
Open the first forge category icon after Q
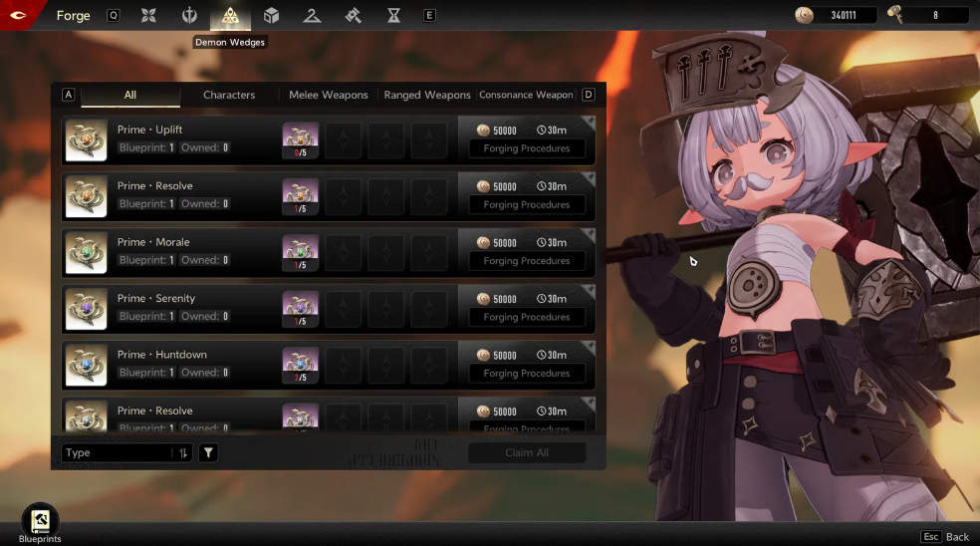point(148,15)
